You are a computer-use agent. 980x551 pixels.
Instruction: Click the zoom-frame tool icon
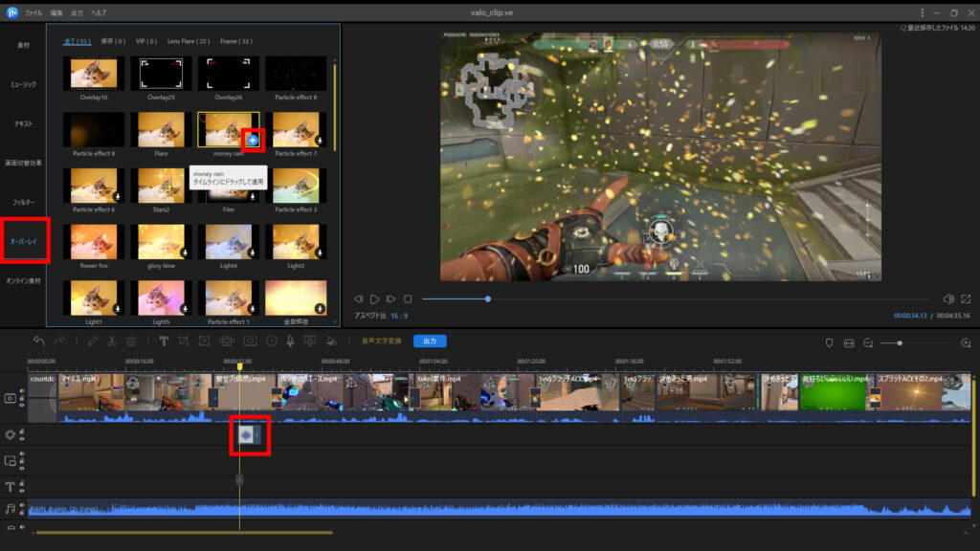(205, 342)
